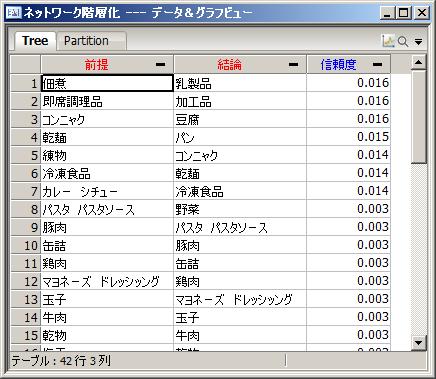Select the 缶詰 cell in row 10
This screenshot has height=379, width=436.
coord(107,245)
